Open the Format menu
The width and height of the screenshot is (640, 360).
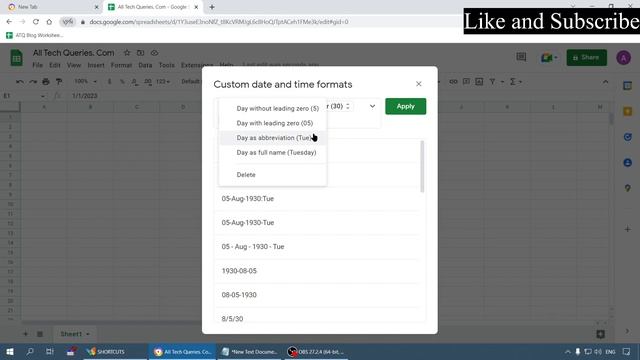121,65
